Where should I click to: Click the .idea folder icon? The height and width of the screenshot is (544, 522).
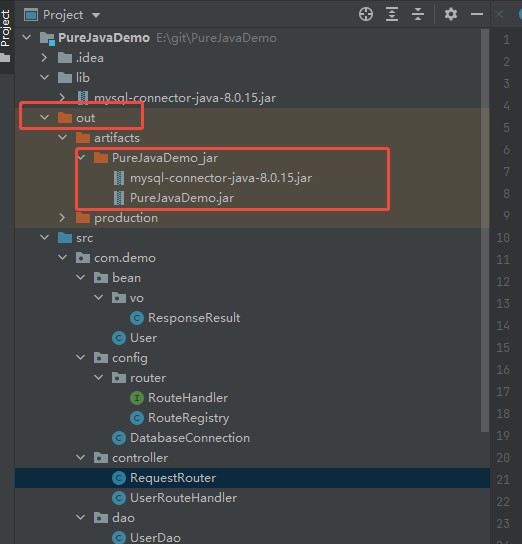[x=65, y=58]
